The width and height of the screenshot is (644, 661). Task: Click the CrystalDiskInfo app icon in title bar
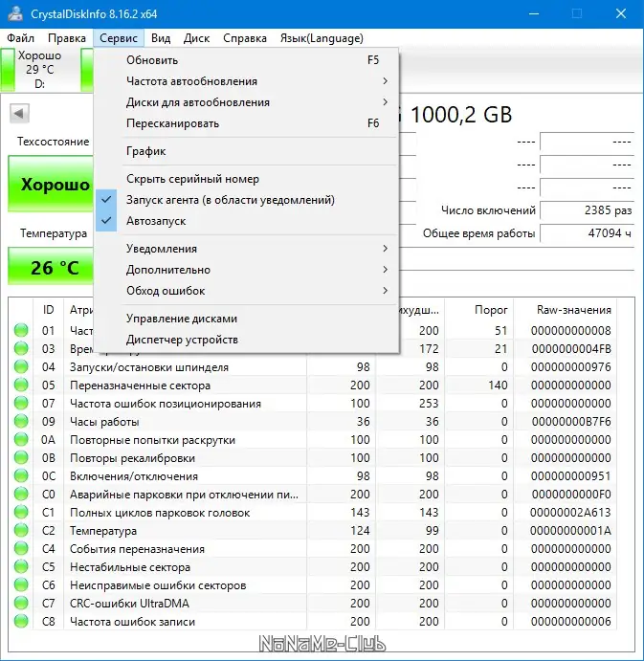tap(15, 13)
